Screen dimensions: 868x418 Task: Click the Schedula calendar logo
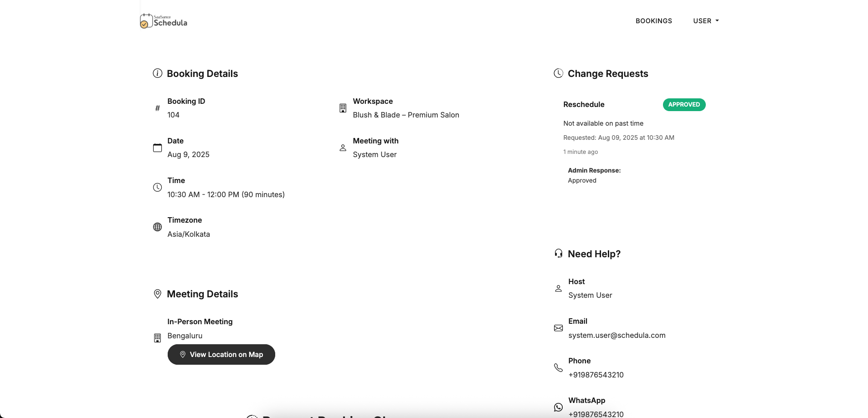(x=146, y=20)
